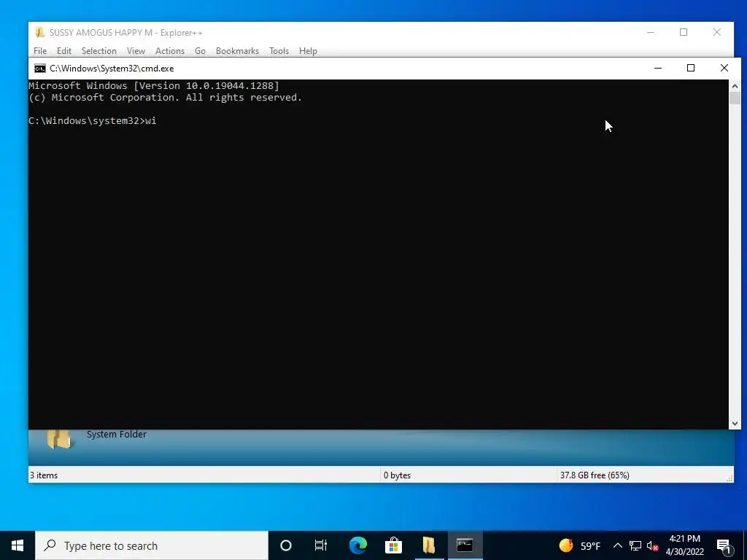Open Microsoft Store from the taskbar
Screen dimensions: 747x560
point(393,545)
